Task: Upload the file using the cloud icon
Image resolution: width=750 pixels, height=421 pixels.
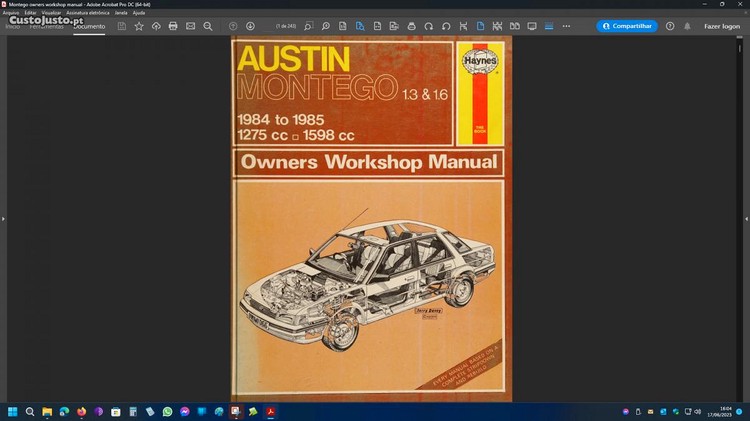Action: [x=156, y=26]
